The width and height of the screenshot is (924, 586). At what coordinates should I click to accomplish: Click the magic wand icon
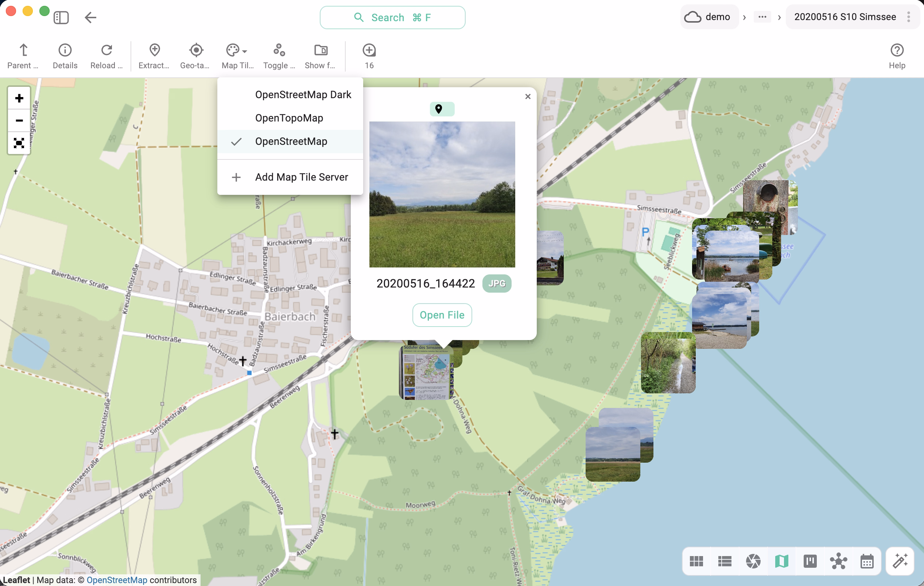point(900,562)
